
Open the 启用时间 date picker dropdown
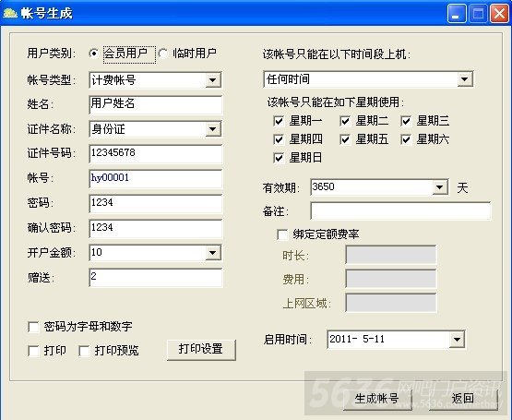click(457, 340)
